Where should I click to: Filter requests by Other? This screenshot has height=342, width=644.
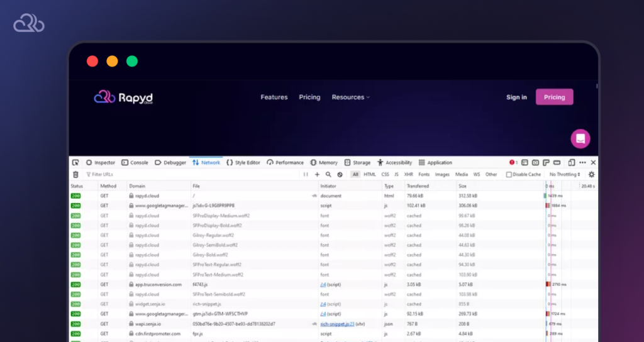[x=491, y=175]
